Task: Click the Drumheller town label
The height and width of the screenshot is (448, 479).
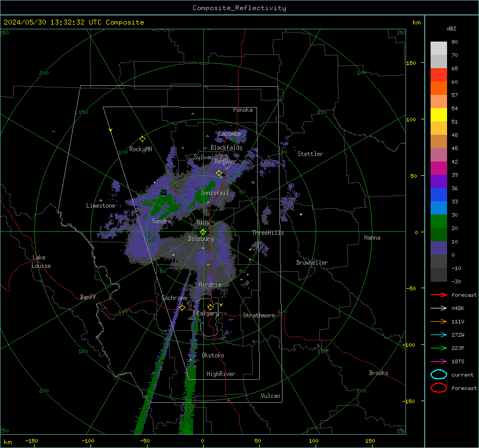Action: coord(312,263)
